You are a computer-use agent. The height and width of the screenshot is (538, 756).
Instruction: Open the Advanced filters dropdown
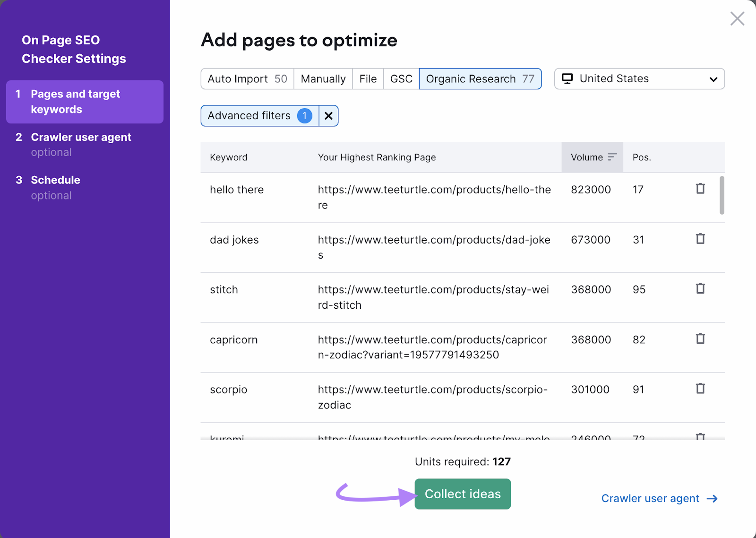tap(260, 116)
